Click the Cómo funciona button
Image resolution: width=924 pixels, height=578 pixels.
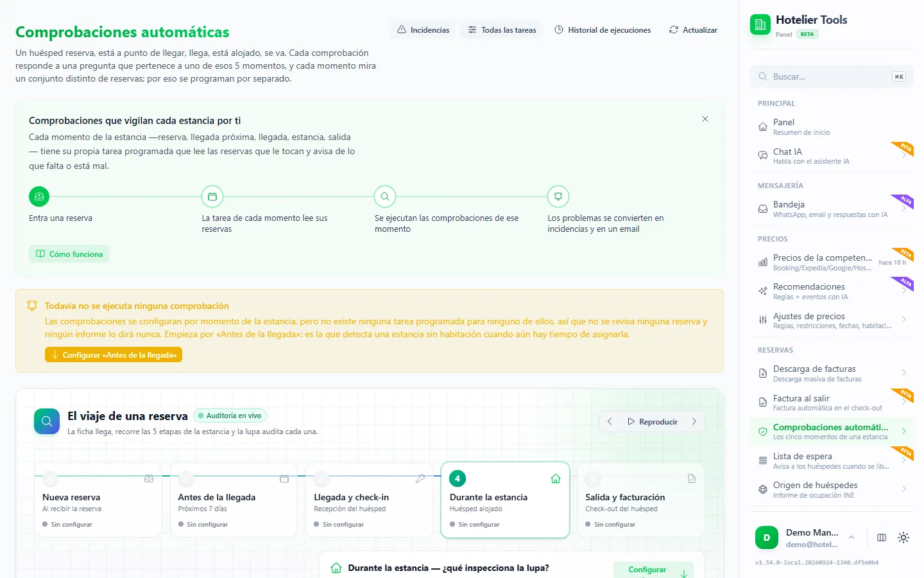click(69, 254)
